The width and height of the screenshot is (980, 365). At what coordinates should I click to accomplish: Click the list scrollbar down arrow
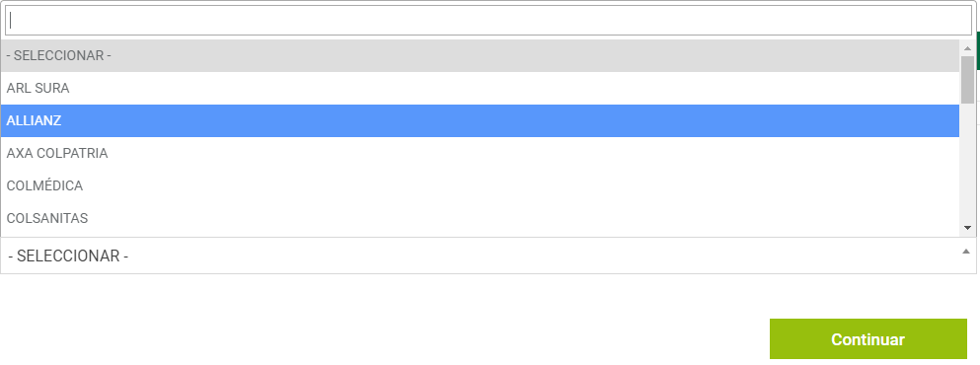coord(967,228)
